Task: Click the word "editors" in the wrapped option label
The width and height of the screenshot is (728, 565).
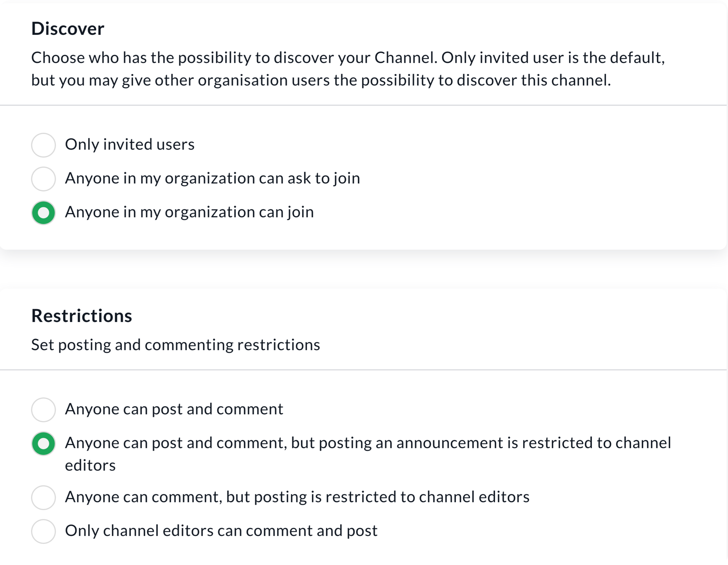Action: (x=90, y=466)
